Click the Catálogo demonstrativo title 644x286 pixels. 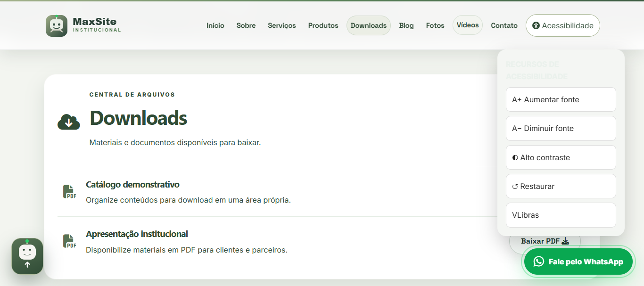(132, 184)
